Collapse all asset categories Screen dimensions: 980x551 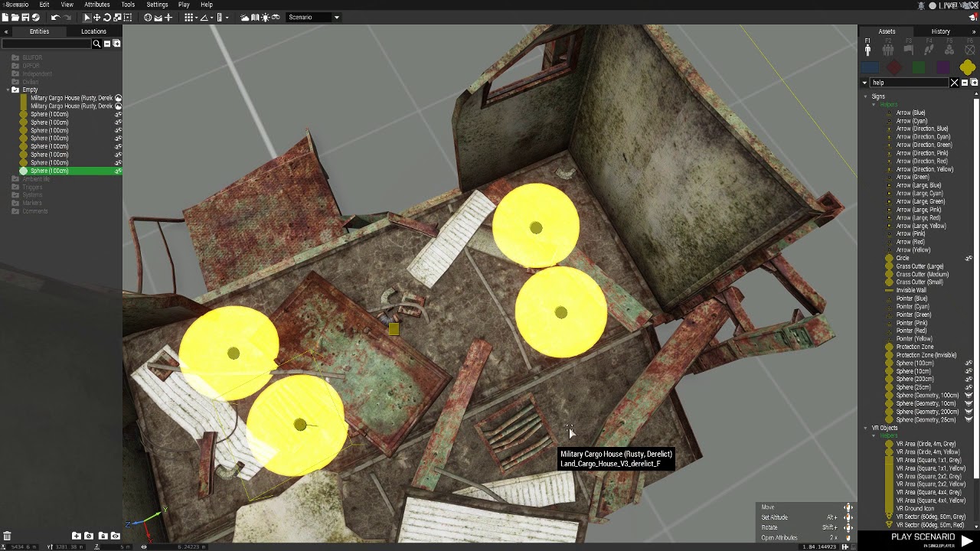click(x=965, y=83)
